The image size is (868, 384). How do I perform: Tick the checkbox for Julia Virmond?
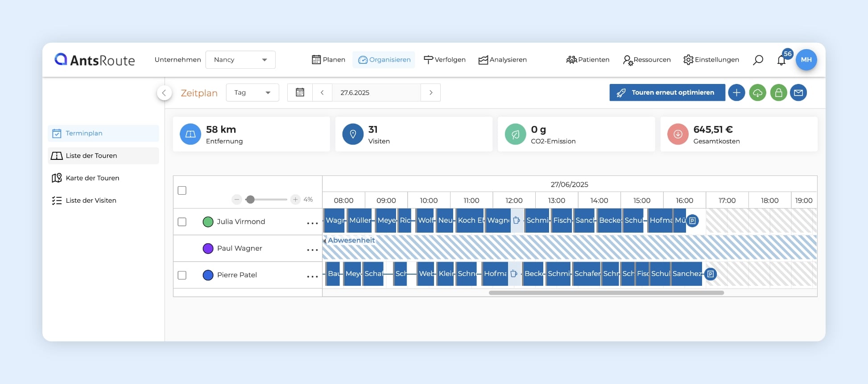182,222
